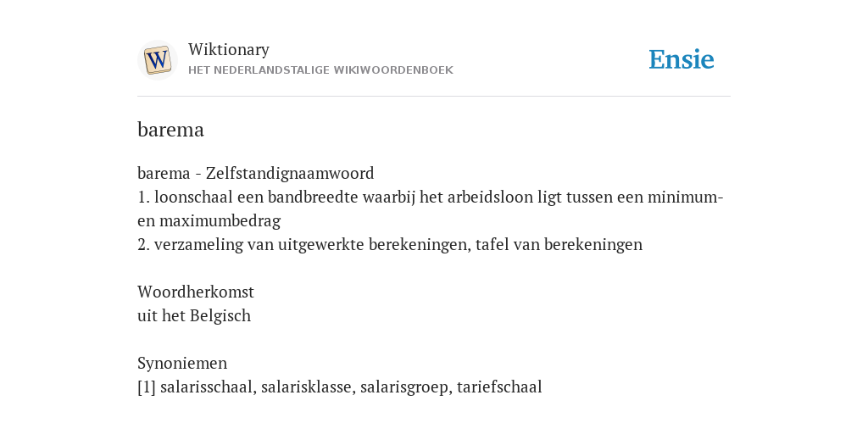Click definition 1 starting with loonschaal
Screen dimensions: 868x434
[431, 209]
